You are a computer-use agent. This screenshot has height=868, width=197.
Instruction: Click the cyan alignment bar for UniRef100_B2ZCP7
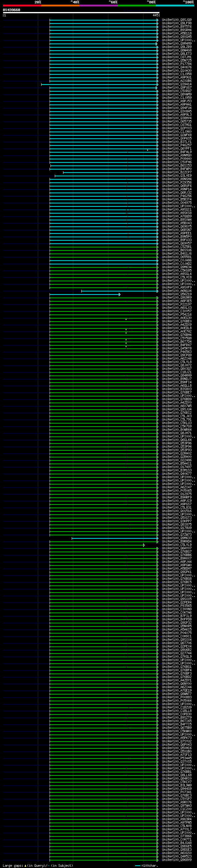[111, 172]
